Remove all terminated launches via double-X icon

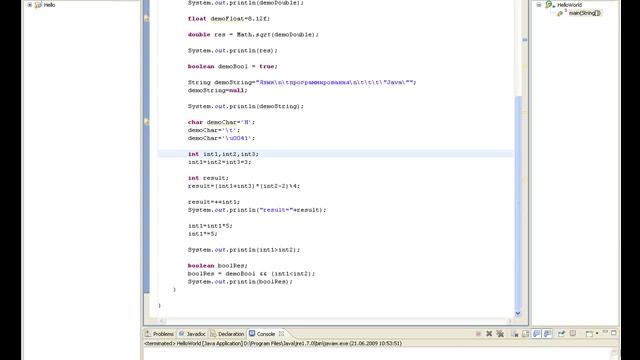click(x=500, y=333)
